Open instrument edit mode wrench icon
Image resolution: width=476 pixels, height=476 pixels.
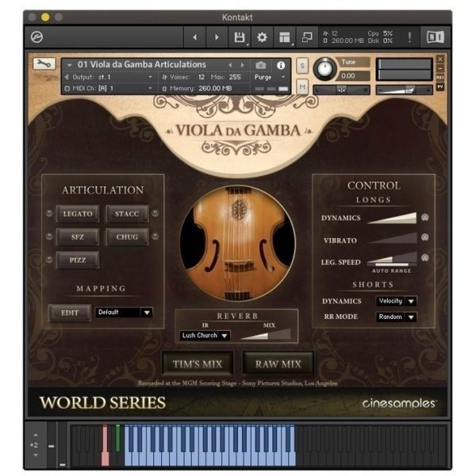[44, 63]
